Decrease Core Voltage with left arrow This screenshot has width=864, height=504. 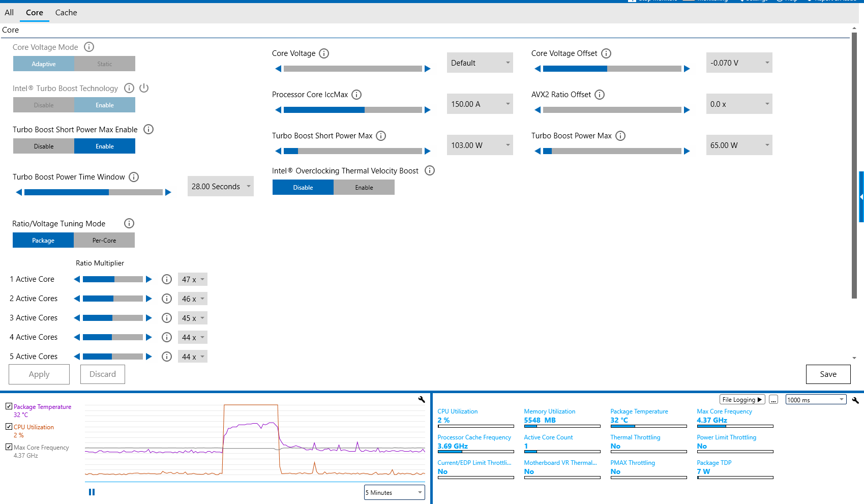coord(278,69)
